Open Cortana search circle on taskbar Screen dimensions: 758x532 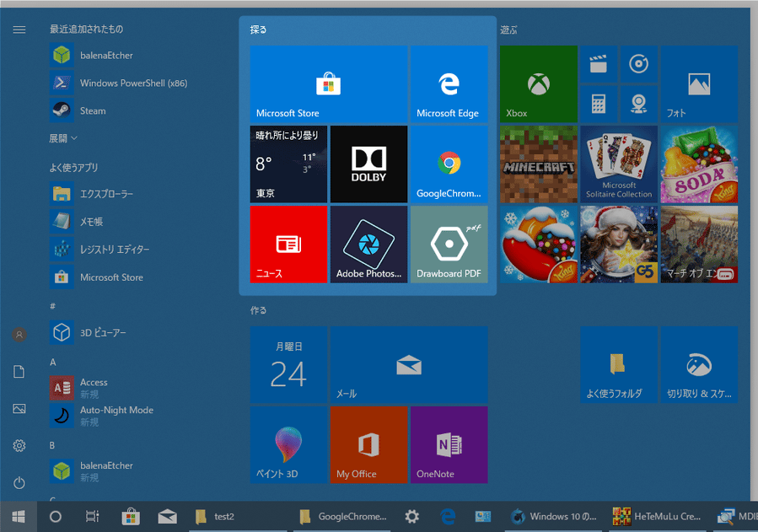click(56, 517)
